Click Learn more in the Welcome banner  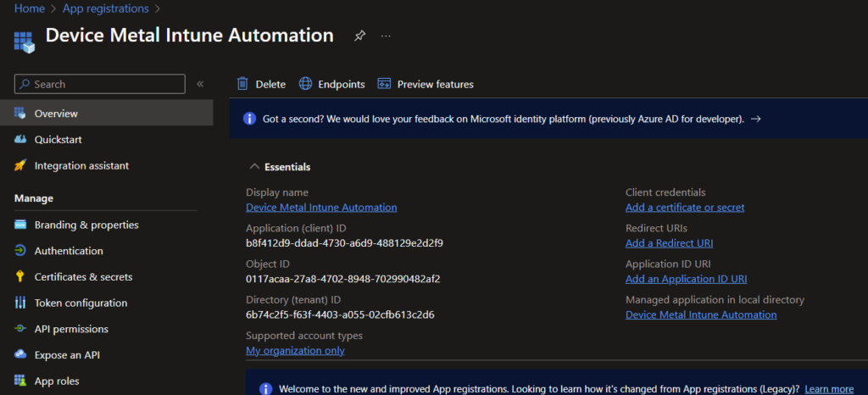coord(829,389)
